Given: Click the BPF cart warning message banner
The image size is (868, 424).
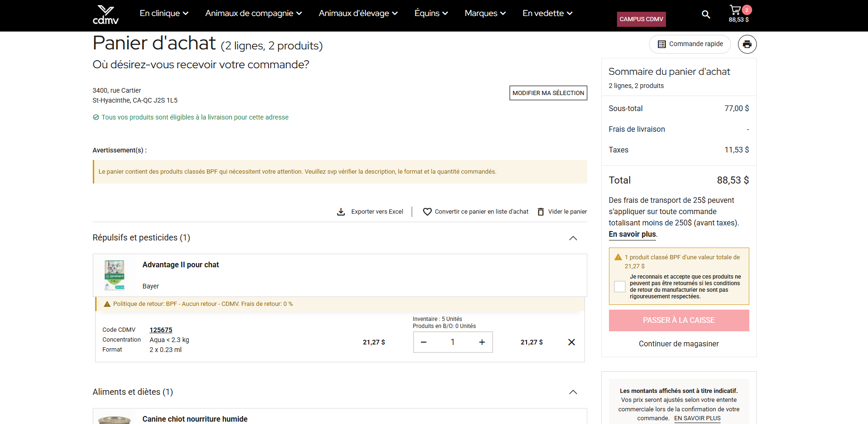Looking at the screenshot, I should tap(340, 172).
